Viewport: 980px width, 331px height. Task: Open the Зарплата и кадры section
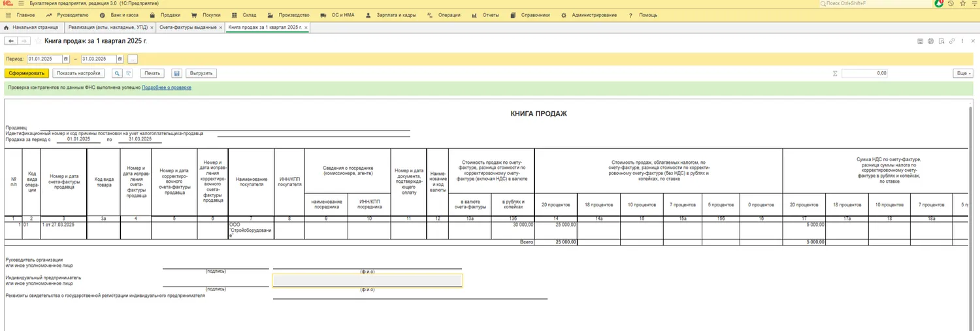pos(392,14)
